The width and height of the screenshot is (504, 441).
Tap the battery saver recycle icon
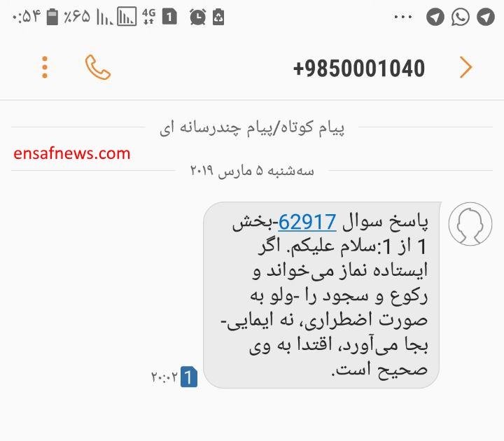click(218, 17)
